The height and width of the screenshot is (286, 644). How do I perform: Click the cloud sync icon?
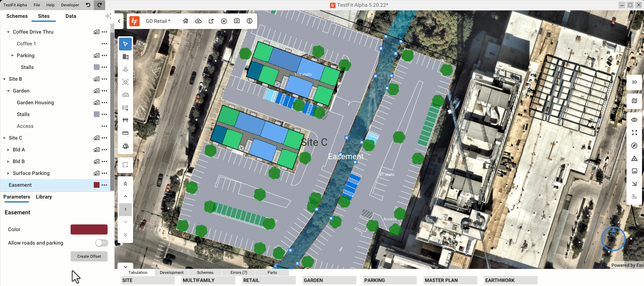pos(198,21)
